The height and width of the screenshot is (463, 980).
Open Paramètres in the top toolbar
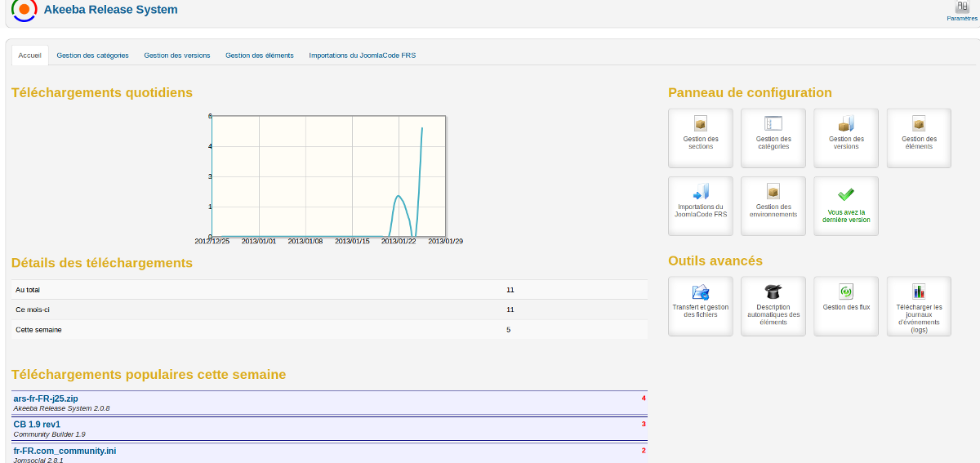click(962, 11)
